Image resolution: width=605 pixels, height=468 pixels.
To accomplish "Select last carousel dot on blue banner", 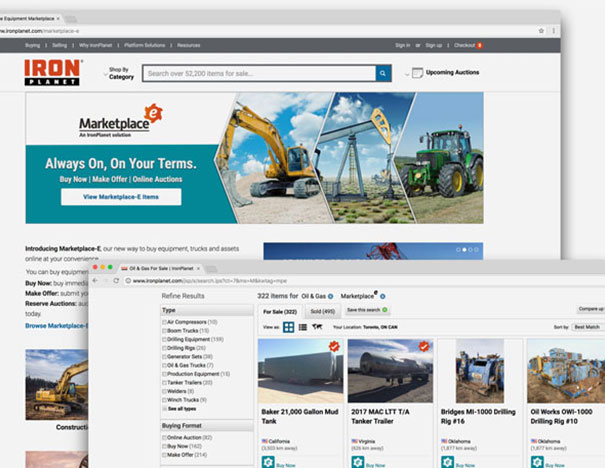I will (x=477, y=250).
